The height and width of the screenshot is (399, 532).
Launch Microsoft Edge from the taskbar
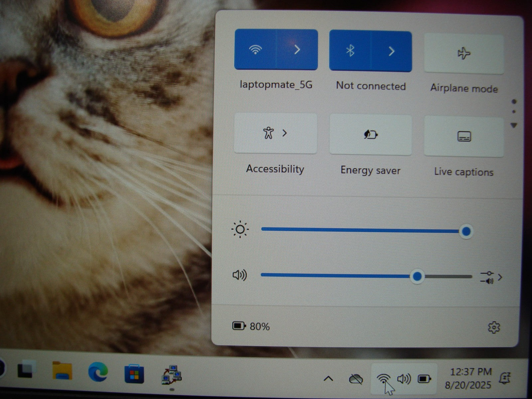pos(98,372)
